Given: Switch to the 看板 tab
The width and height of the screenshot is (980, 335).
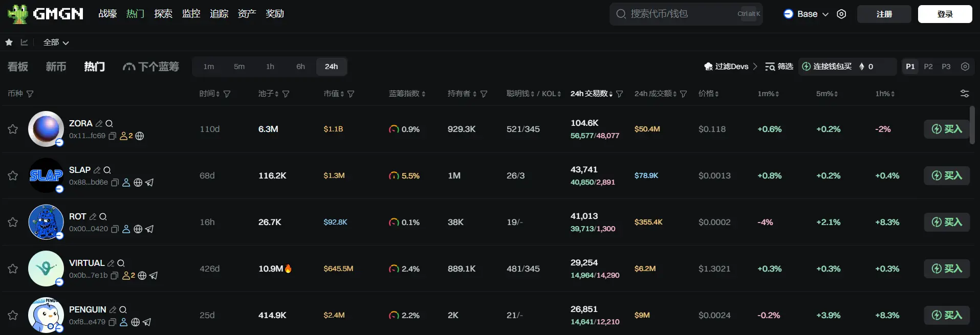Looking at the screenshot, I should pos(18,66).
